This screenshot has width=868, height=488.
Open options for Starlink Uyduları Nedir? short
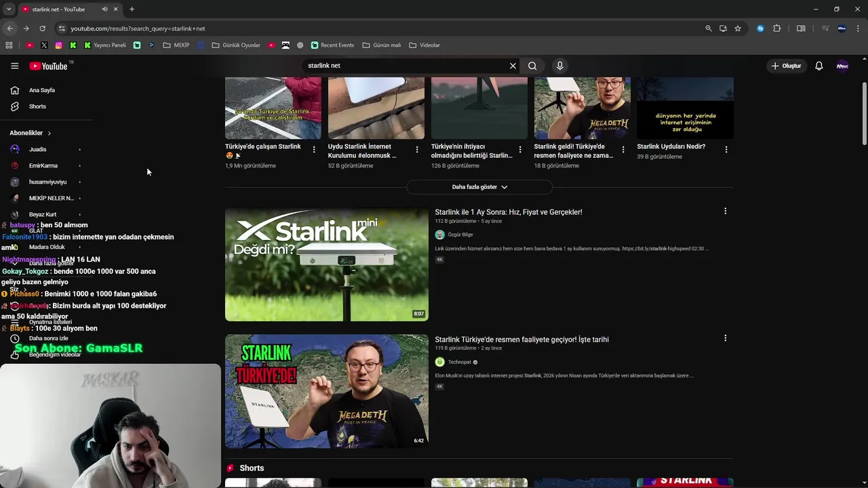pos(726,150)
